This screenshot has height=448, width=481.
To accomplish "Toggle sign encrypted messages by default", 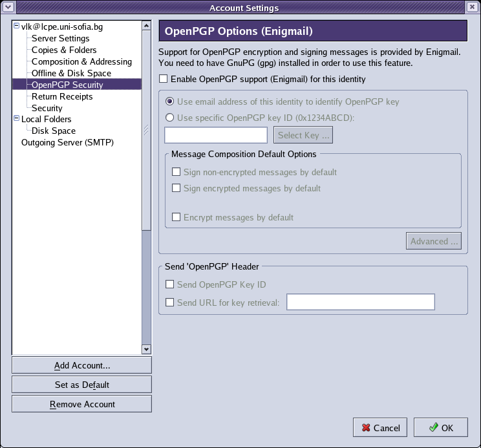I will point(176,187).
